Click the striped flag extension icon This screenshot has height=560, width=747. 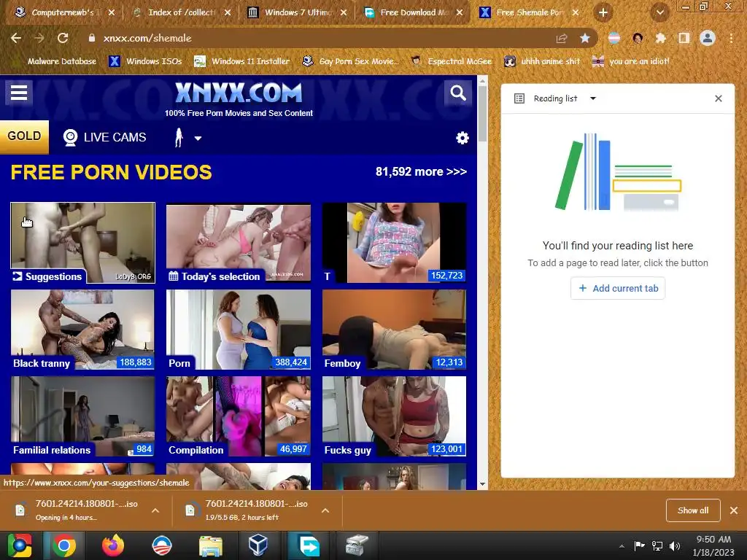(614, 38)
